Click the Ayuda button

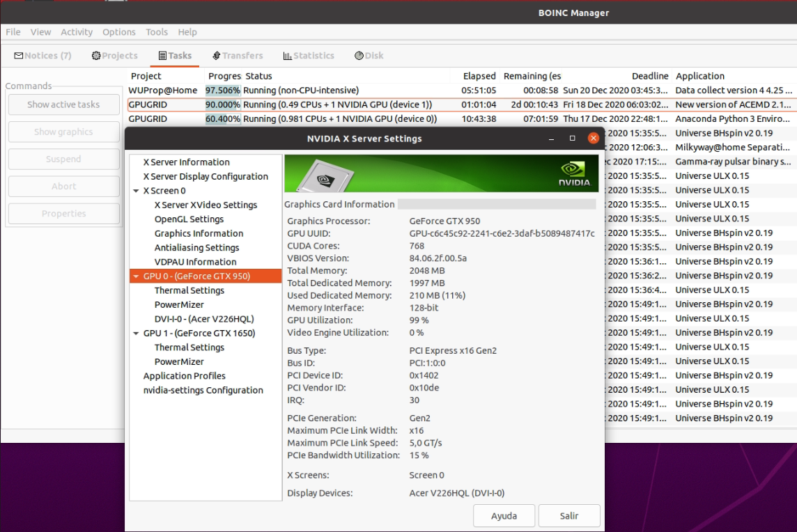click(x=504, y=516)
